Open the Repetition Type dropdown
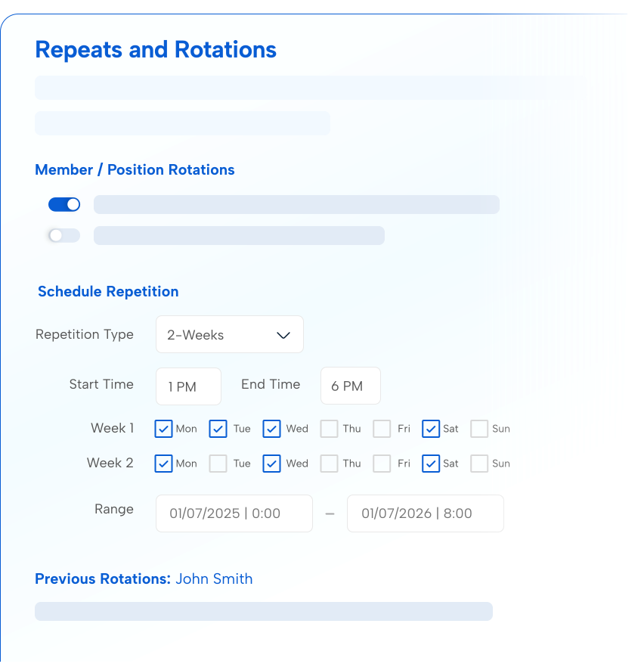The width and height of the screenshot is (644, 670). pyautogui.click(x=229, y=334)
